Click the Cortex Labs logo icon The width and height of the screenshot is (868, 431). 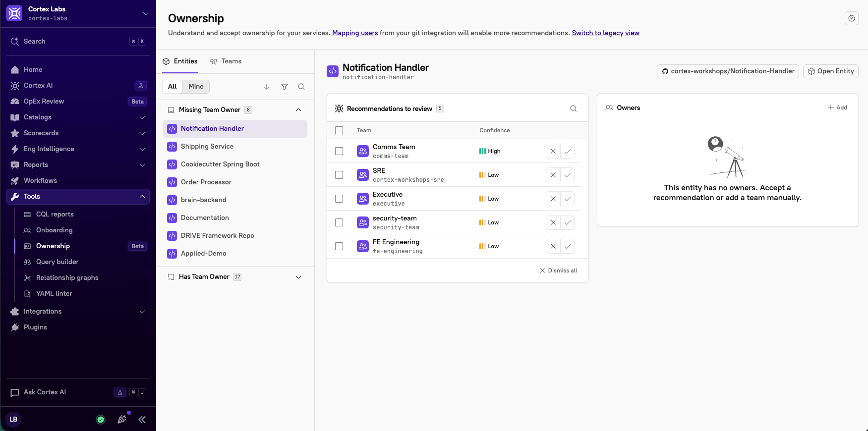click(x=14, y=13)
